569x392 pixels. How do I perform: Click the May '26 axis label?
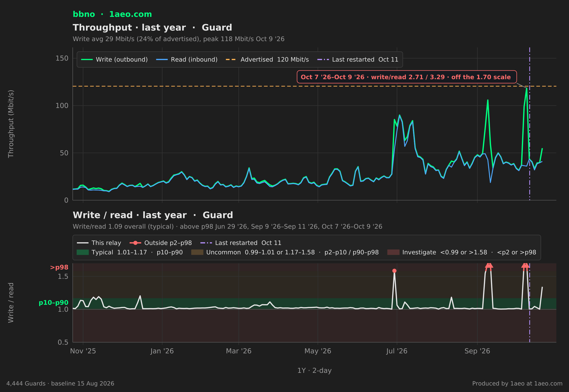click(318, 351)
